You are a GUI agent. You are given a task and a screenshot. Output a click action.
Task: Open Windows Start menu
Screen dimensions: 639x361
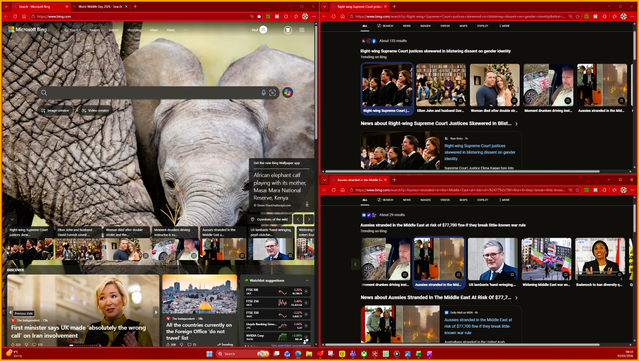tap(209, 354)
